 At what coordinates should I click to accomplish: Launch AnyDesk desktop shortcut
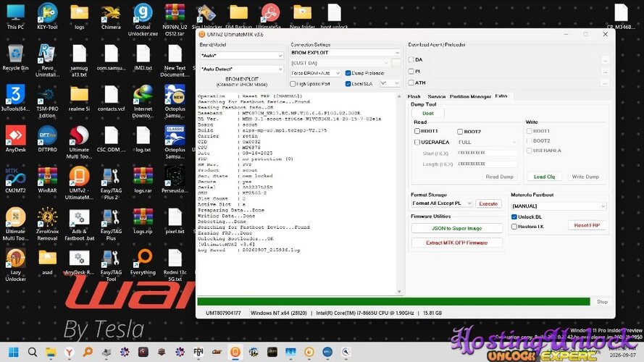16,139
